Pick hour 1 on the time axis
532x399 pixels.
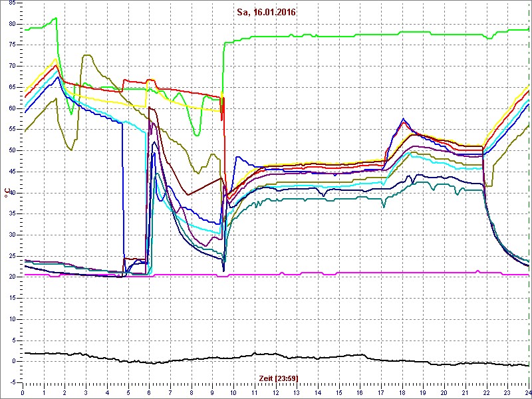[x=44, y=392]
